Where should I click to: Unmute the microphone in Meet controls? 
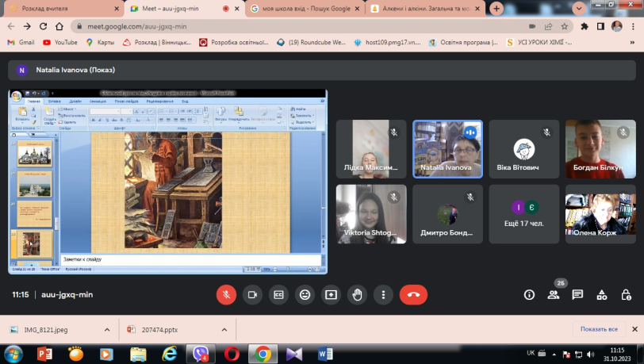[226, 294]
